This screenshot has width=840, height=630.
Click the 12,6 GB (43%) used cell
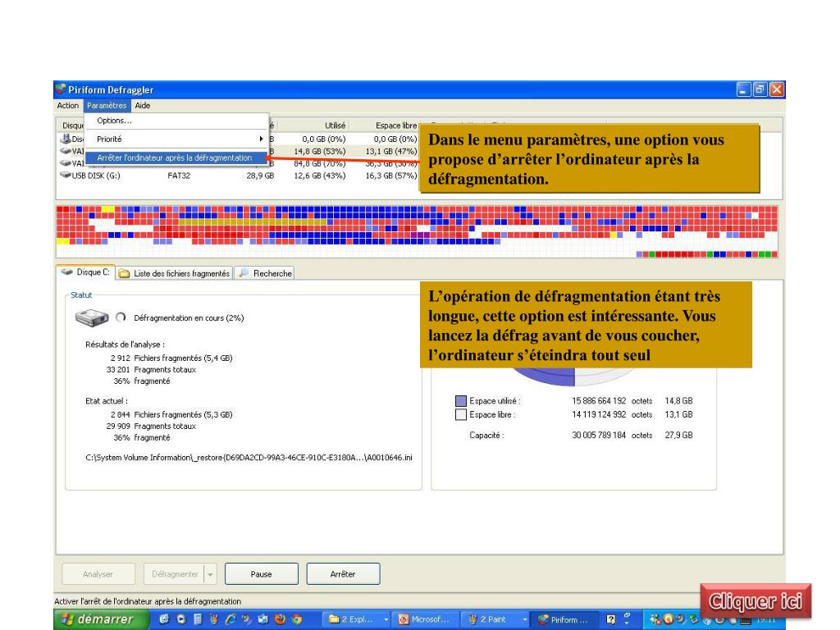tap(320, 176)
